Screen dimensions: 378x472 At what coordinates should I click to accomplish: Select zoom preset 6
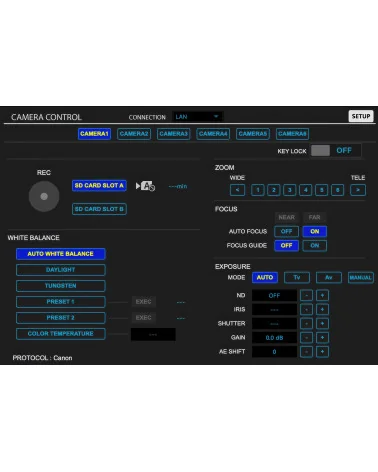pos(338,190)
